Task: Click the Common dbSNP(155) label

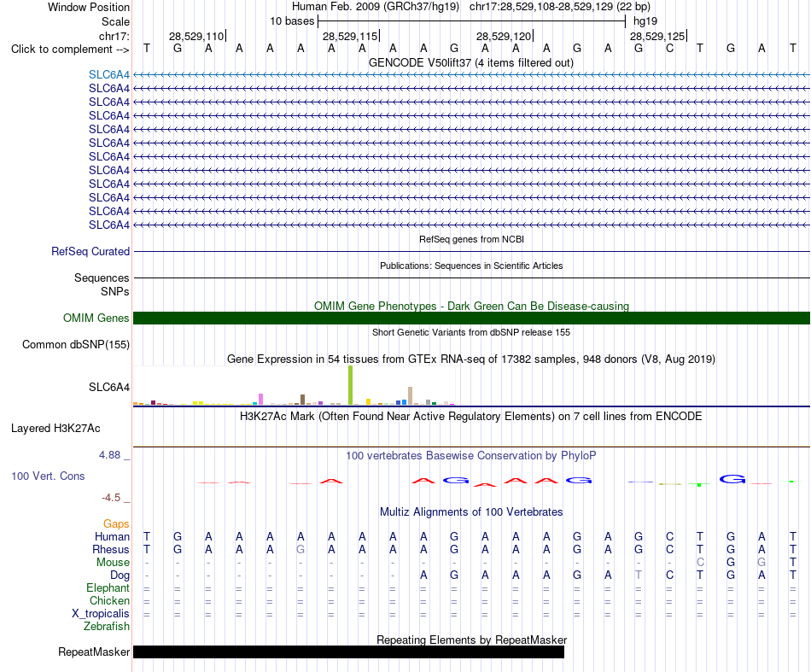Action: 76,344
